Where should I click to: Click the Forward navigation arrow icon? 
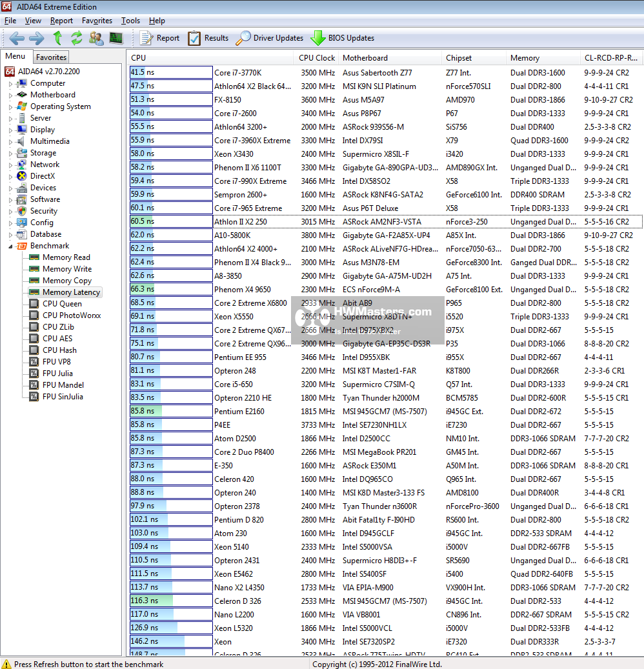(x=36, y=39)
